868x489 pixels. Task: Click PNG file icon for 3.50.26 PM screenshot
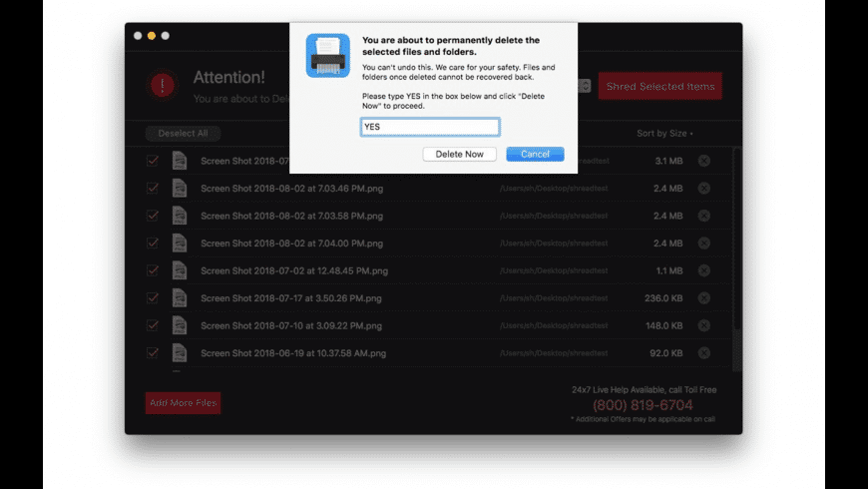pos(180,298)
